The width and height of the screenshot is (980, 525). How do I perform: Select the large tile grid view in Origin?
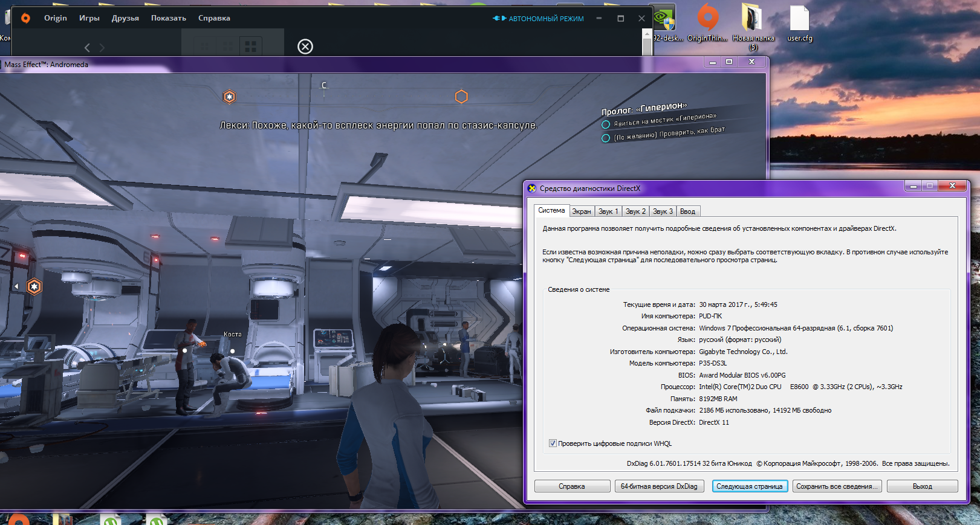[x=250, y=46]
